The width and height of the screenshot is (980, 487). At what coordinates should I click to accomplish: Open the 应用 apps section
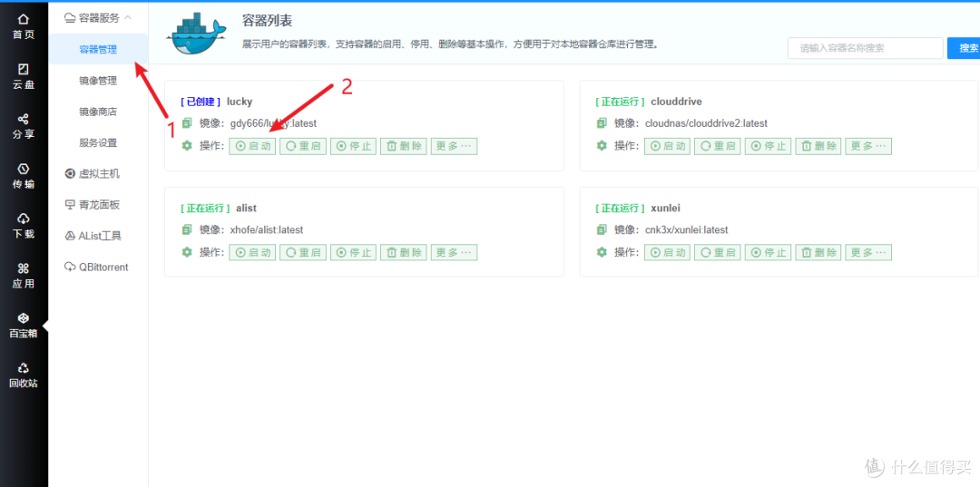click(x=24, y=276)
